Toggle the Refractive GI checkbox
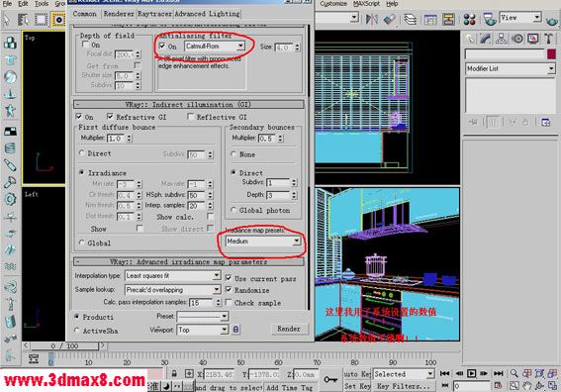 [110, 117]
